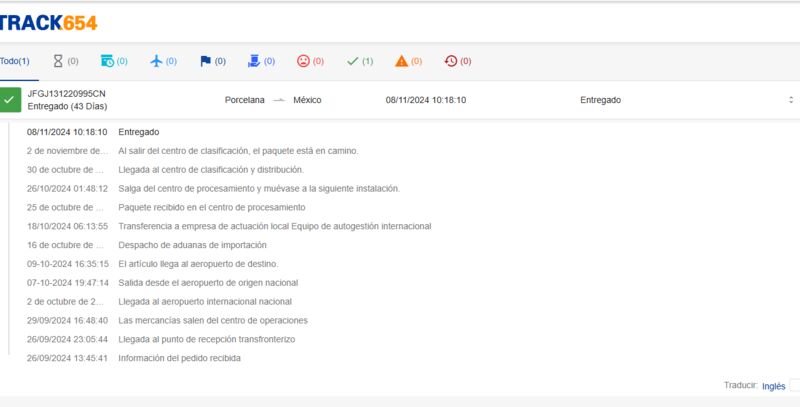Click timestamp 26/09/2024 13:45:41
The width and height of the screenshot is (800, 407).
click(67, 358)
